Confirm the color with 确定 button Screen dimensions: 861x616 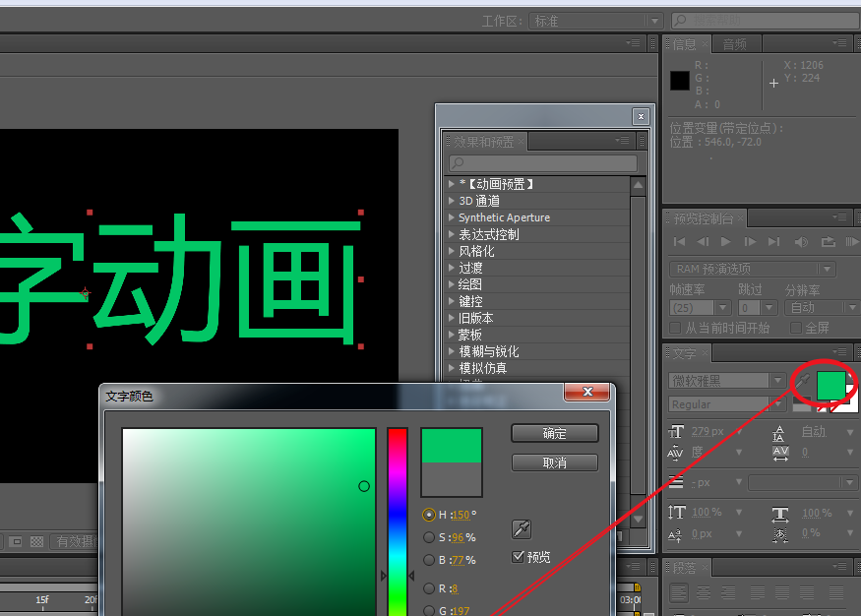[x=555, y=433]
